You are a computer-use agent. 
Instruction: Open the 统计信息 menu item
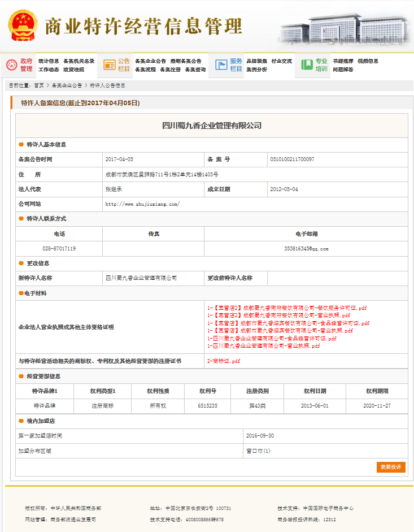tap(49, 61)
